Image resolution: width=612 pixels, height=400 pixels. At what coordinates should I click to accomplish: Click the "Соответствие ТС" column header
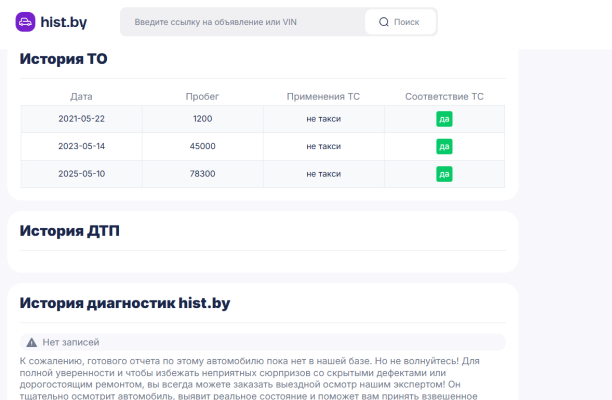tap(444, 97)
